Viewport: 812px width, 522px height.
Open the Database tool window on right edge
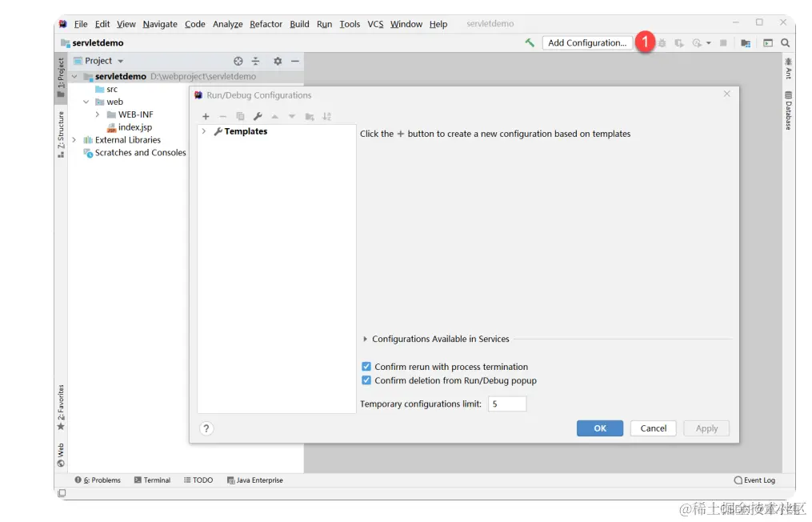click(x=788, y=110)
